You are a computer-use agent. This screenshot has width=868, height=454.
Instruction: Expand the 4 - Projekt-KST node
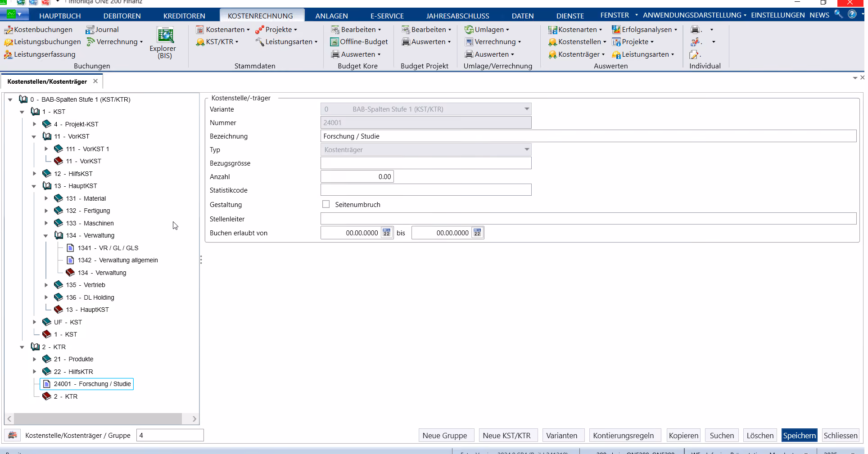coord(34,124)
